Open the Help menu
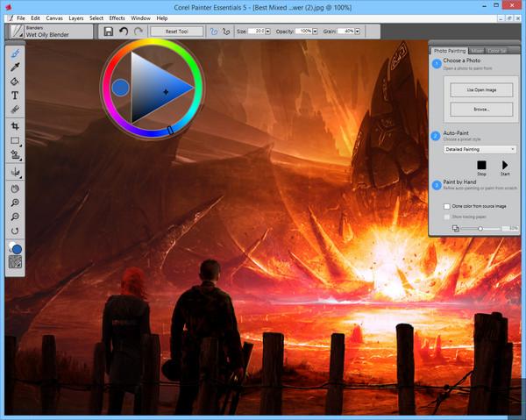Viewport: 526px width, 420px height. click(162, 18)
